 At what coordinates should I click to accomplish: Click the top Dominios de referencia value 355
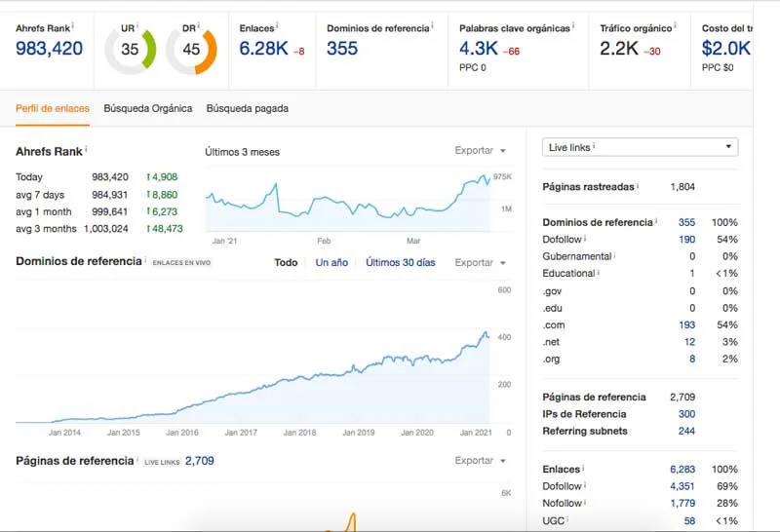tap(342, 48)
